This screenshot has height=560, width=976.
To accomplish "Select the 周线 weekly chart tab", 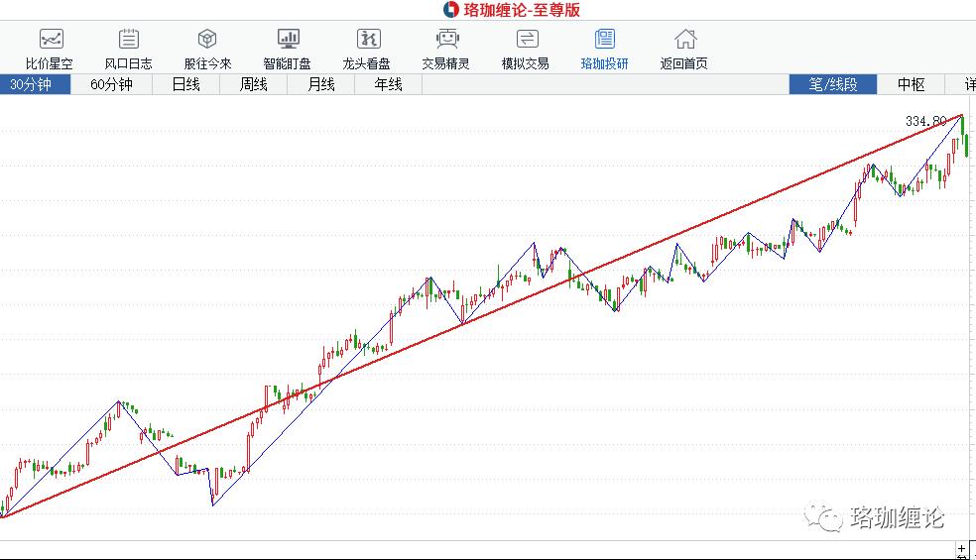I will pyautogui.click(x=254, y=85).
